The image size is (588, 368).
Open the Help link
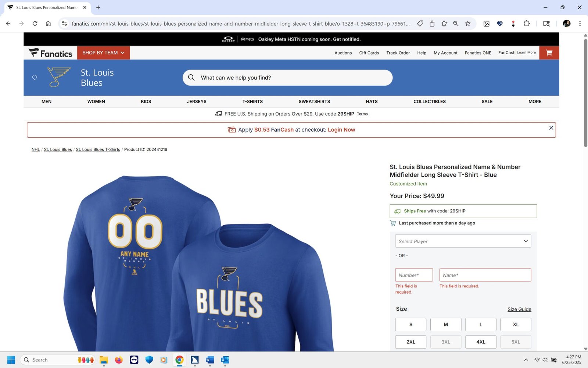[x=422, y=53]
